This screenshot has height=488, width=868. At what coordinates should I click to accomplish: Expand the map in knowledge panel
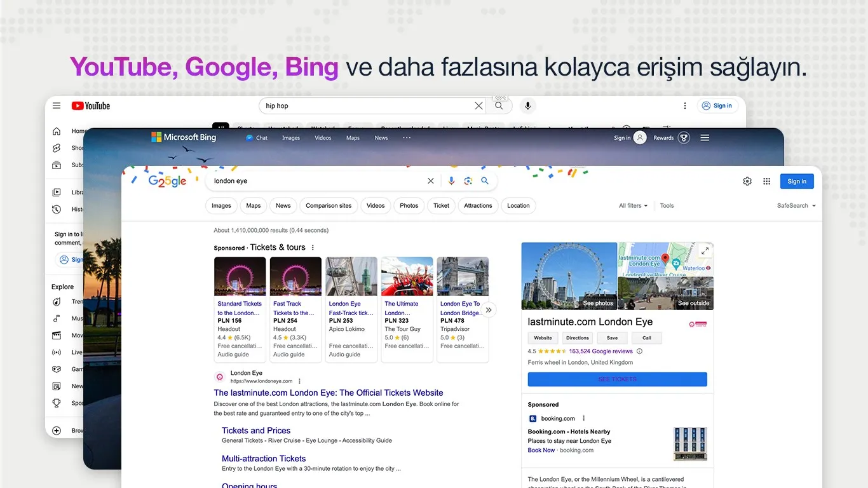pyautogui.click(x=705, y=251)
